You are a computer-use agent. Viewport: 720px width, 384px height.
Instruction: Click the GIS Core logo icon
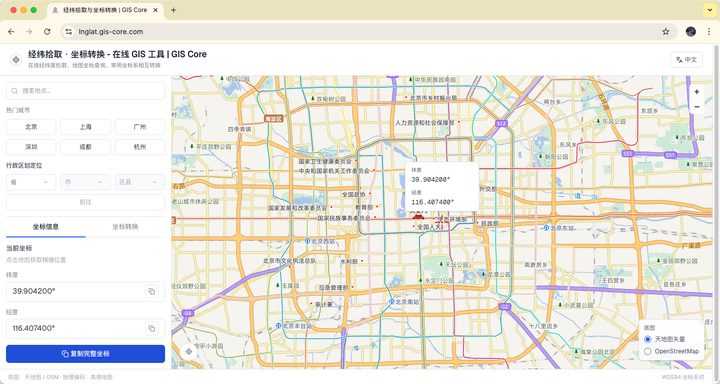click(16, 60)
